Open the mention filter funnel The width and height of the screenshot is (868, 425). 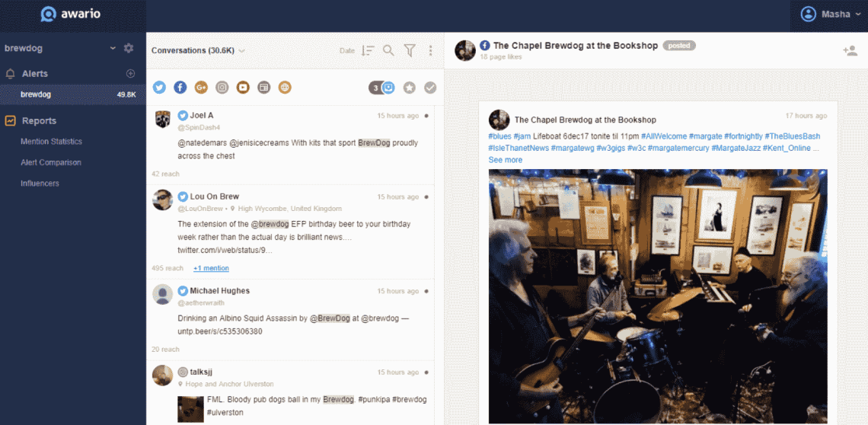point(409,50)
